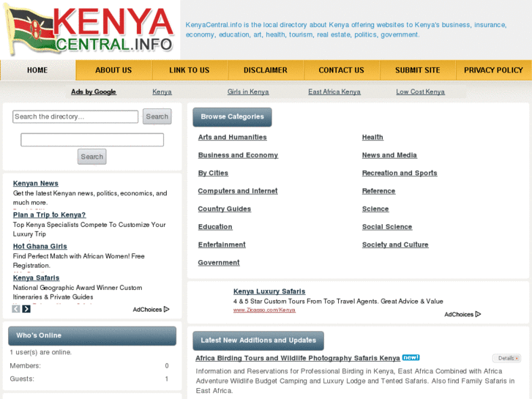
Task: Click Low Cost Kenya ad link
Action: 420,92
